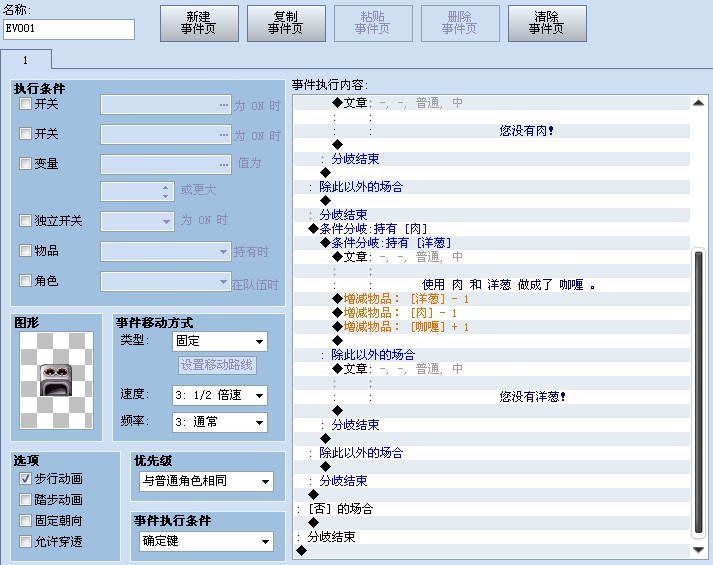Screen dimensions: 713x565
Task: Click the event list vertical scrollbar thumb
Action: point(699,392)
